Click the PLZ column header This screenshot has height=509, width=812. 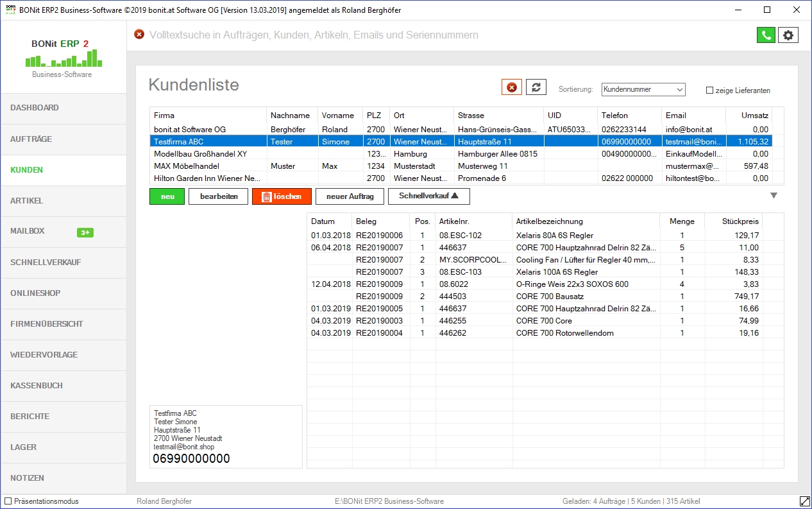pyautogui.click(x=376, y=116)
